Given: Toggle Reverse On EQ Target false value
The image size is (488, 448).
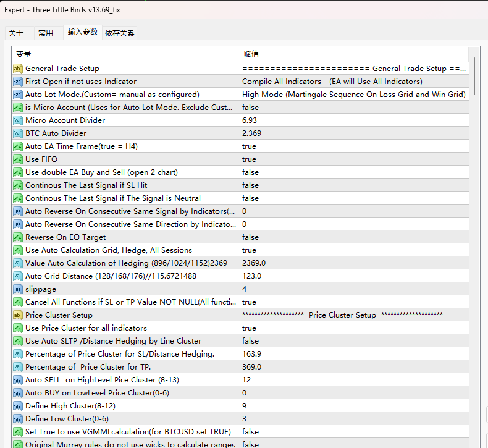Looking at the screenshot, I should click(x=355, y=237).
